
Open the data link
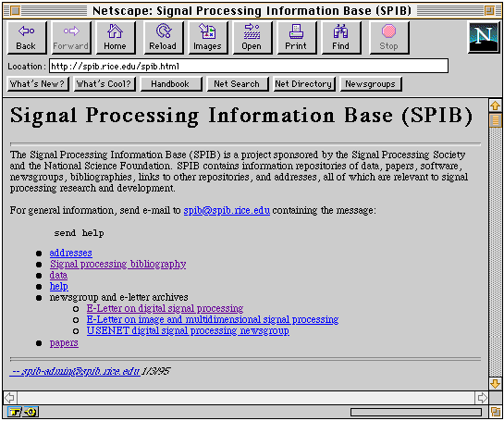58,276
